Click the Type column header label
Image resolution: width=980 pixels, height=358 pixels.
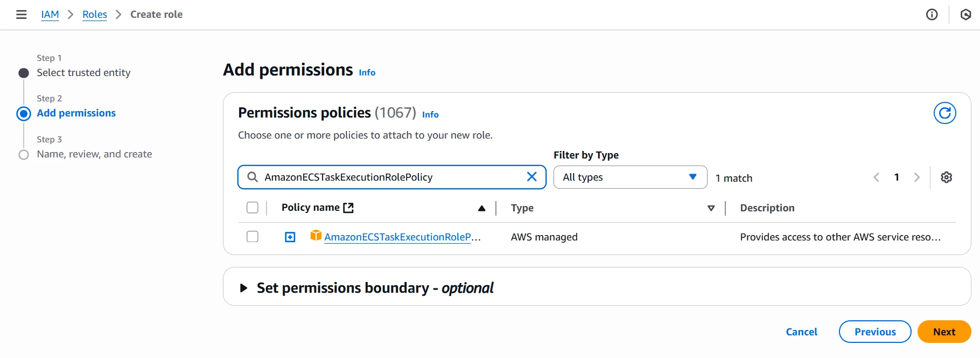tap(522, 208)
